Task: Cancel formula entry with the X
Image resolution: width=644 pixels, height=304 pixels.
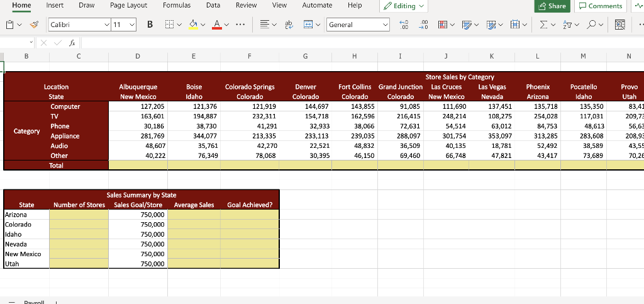Action: (45, 43)
